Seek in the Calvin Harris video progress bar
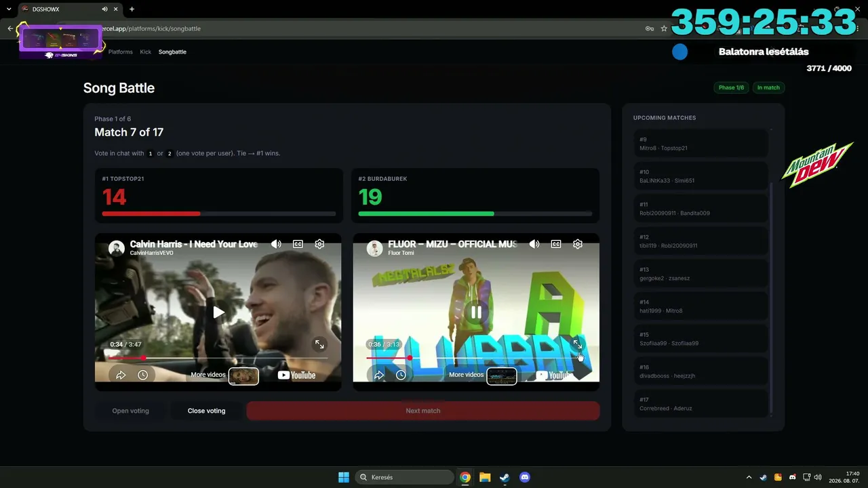 coord(218,358)
